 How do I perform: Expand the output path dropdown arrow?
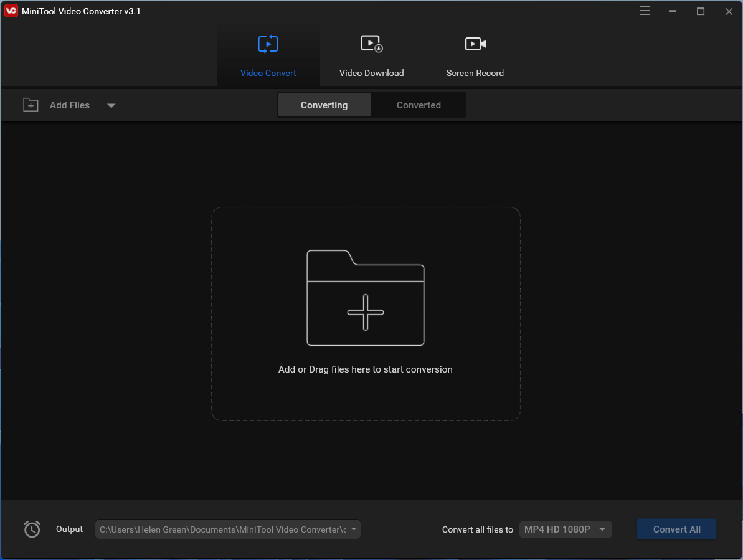pos(354,529)
